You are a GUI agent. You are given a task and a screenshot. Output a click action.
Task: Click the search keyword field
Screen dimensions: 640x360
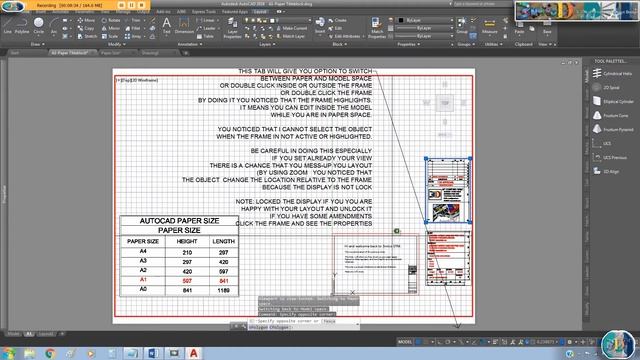[482, 4]
